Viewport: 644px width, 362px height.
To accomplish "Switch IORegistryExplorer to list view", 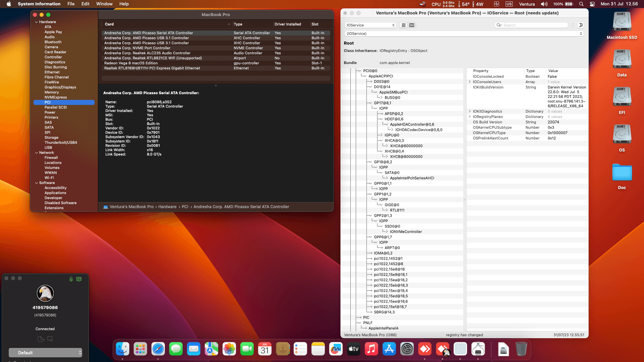I will pyautogui.click(x=404, y=25).
